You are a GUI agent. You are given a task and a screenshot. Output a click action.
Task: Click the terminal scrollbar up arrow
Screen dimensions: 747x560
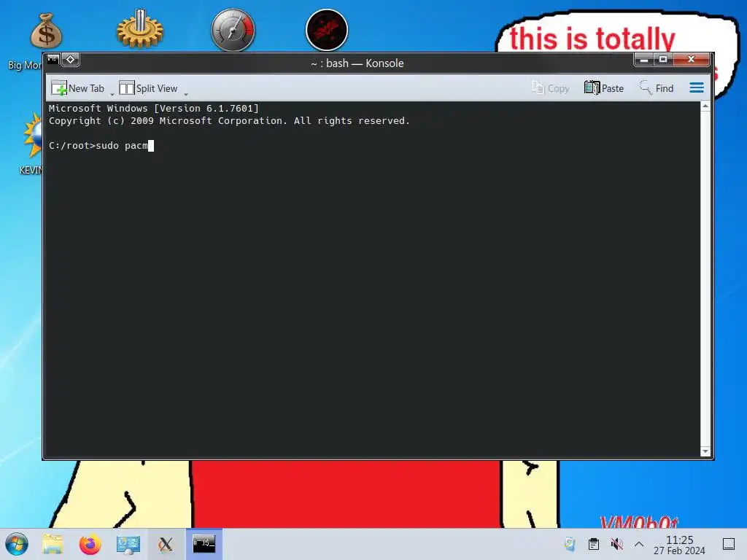[x=705, y=106]
